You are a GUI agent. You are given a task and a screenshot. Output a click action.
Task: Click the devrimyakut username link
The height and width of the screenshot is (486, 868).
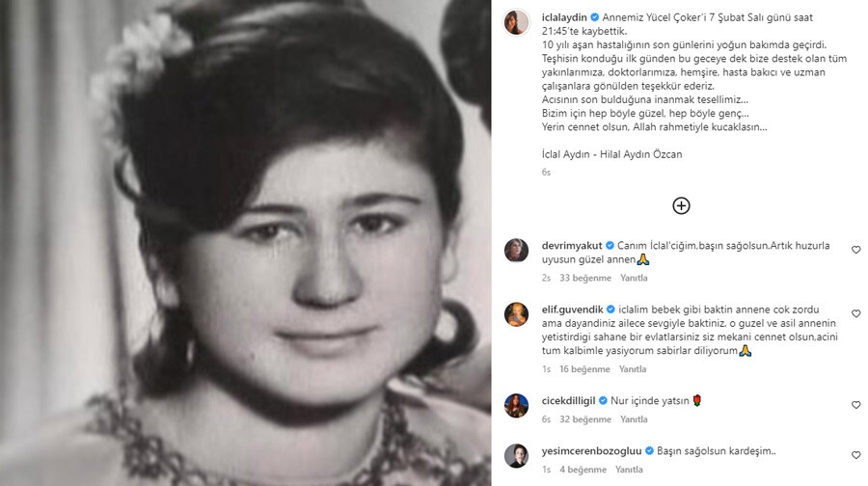[x=572, y=246]
